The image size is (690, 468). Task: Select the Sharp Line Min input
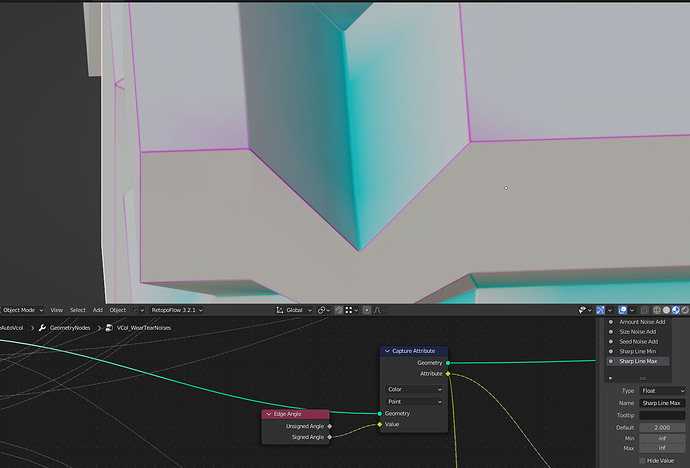[x=638, y=351]
